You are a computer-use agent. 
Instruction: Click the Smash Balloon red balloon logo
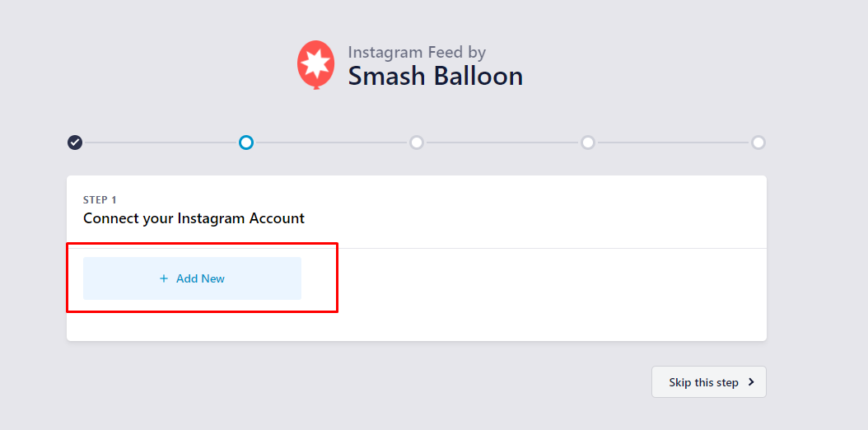(x=315, y=63)
